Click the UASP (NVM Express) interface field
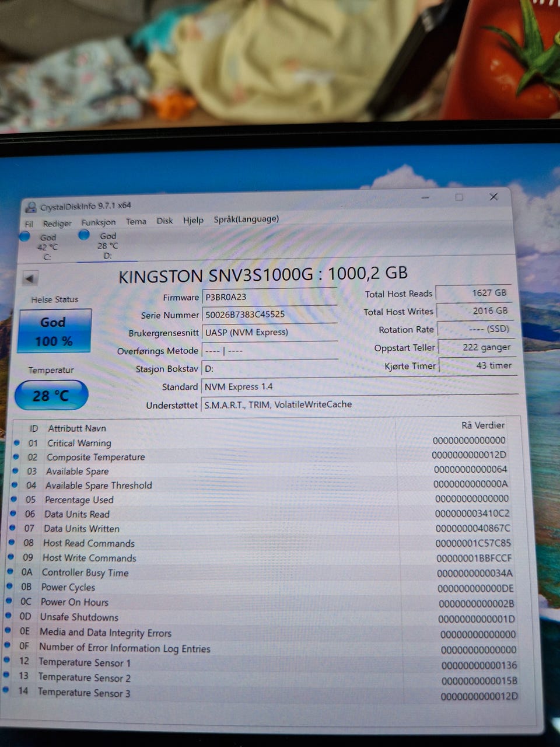This screenshot has height=747, width=560. pyautogui.click(x=269, y=333)
